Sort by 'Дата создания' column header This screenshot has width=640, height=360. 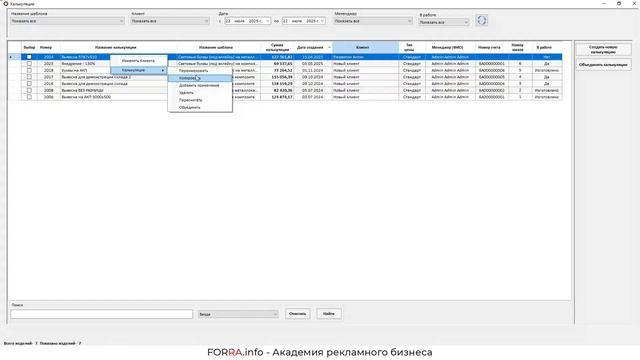(x=312, y=47)
